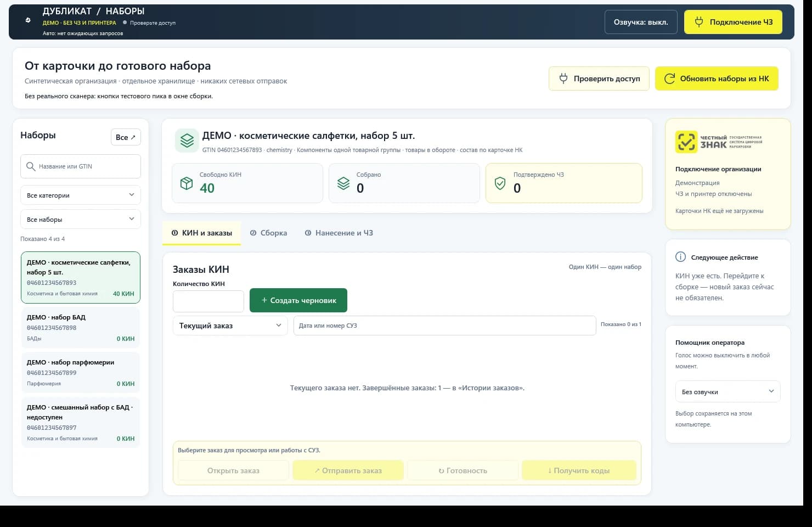The image size is (812, 527).
Task: Click the Подключение ЧЗ button
Action: point(733,22)
